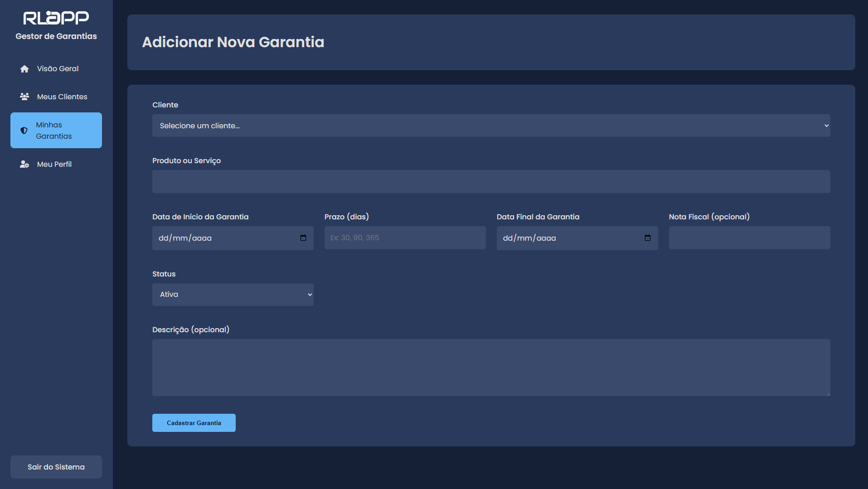The height and width of the screenshot is (489, 868).
Task: Click the user-gear icon beside Meu Perfil
Action: [24, 165]
